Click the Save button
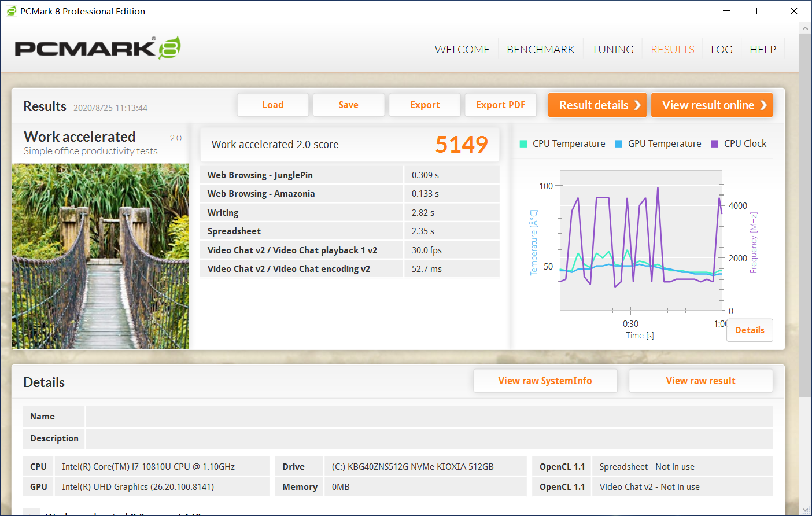This screenshot has width=812, height=516. [x=349, y=105]
